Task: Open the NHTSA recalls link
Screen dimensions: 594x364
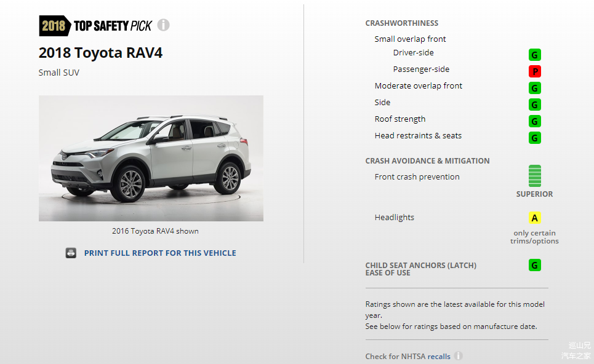Action: tap(439, 357)
